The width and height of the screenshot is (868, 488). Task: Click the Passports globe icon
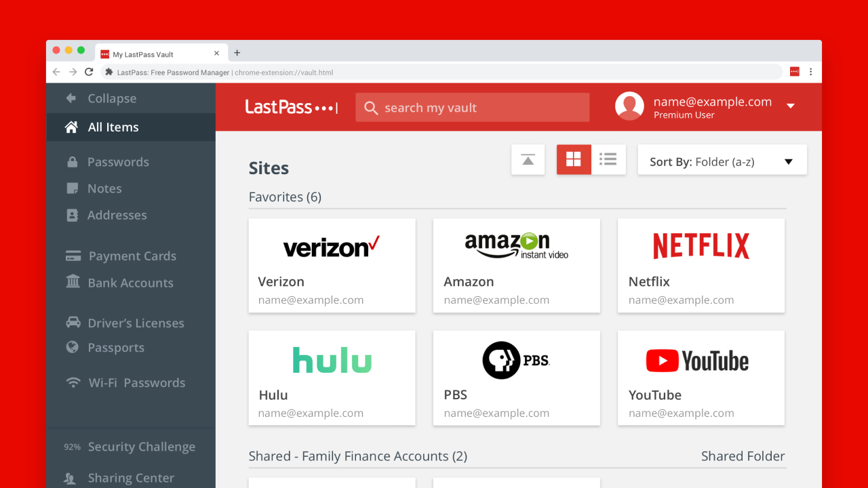[x=73, y=347]
